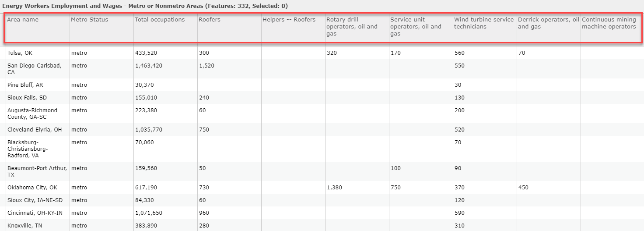Click the Roofers column header
This screenshot has width=644, height=231.
coord(229,28)
